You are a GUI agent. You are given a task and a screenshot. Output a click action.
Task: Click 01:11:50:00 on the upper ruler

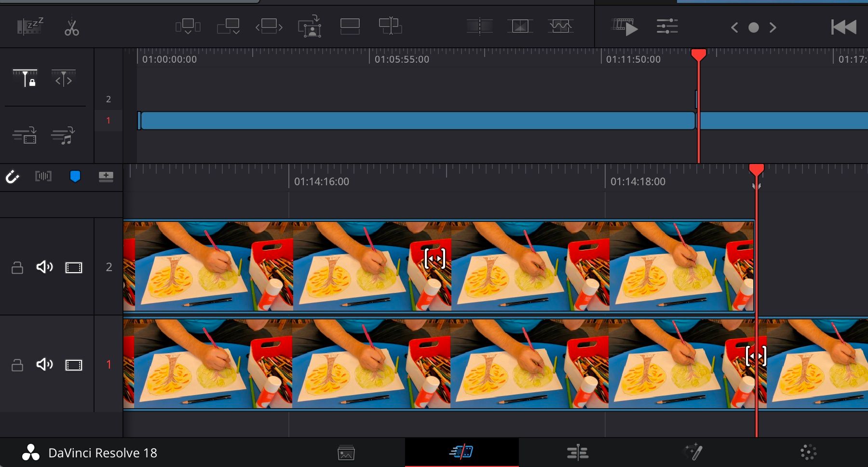pyautogui.click(x=633, y=59)
